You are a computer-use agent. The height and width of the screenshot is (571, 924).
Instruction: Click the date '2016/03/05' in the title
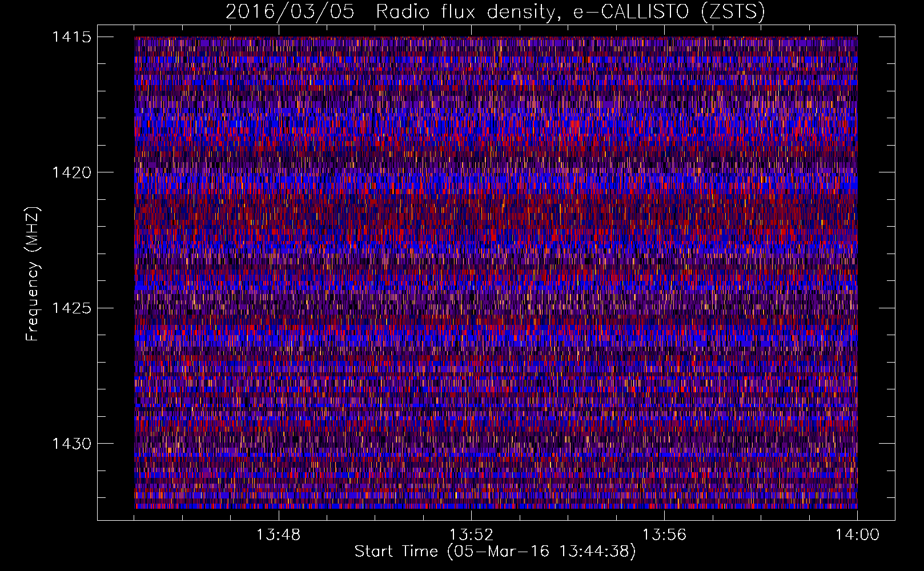coord(290,12)
